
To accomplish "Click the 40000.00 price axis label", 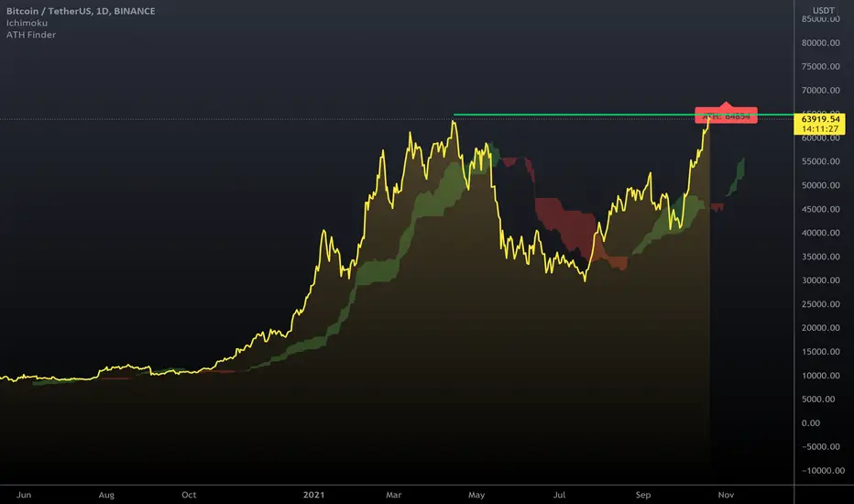I will click(x=820, y=233).
